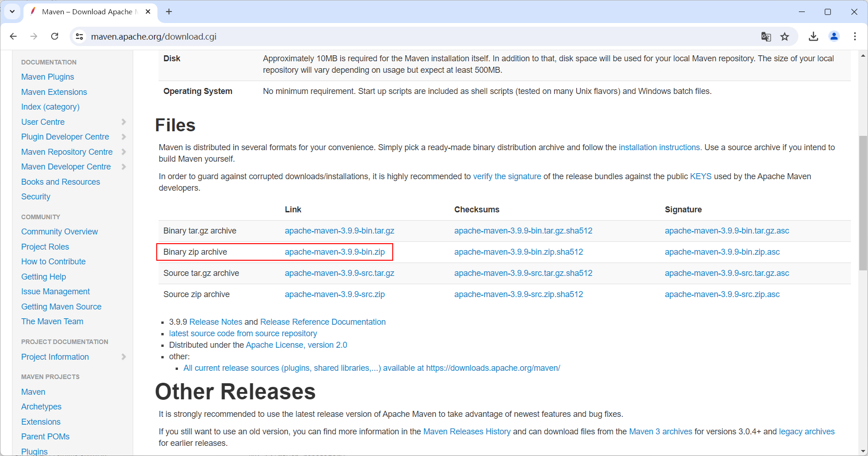This screenshot has height=456, width=868.
Task: Open apache-maven-3.9.9-src.zip.sha512 checksum
Action: tap(519, 294)
